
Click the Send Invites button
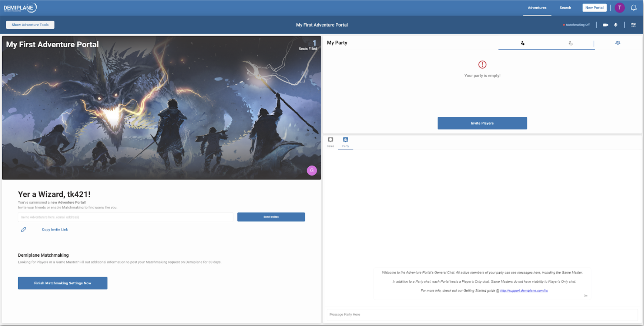click(x=271, y=217)
